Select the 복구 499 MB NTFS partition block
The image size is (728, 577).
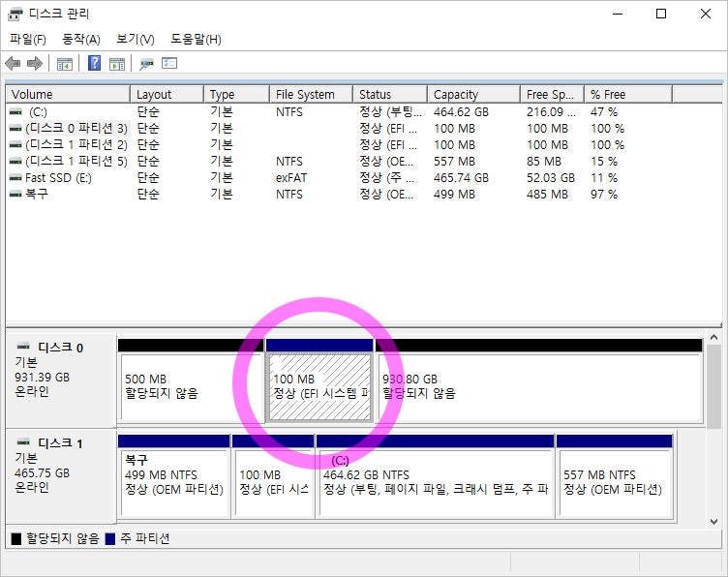pos(174,476)
